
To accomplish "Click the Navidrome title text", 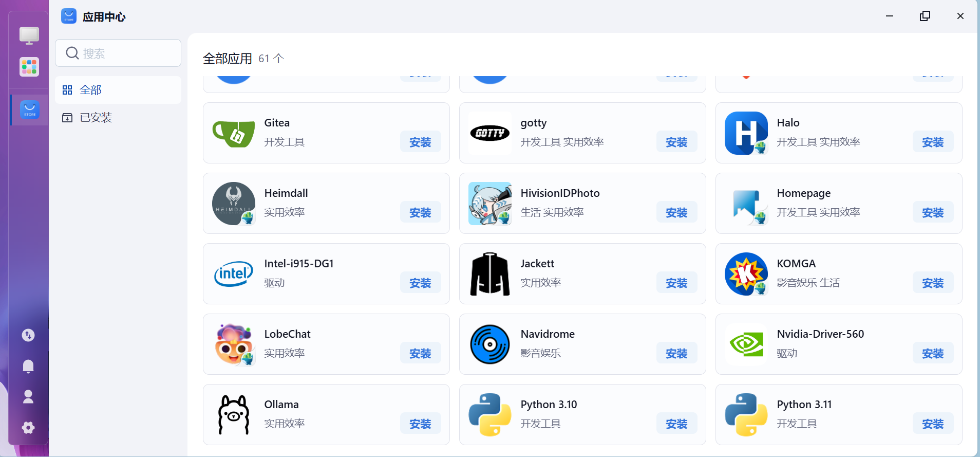I will pos(548,334).
